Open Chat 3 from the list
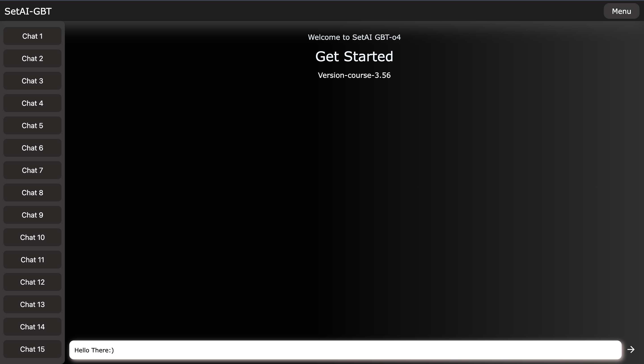 click(x=32, y=81)
